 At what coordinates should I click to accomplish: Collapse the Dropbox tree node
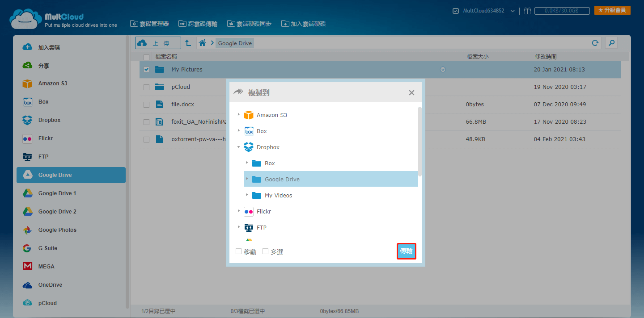(239, 147)
